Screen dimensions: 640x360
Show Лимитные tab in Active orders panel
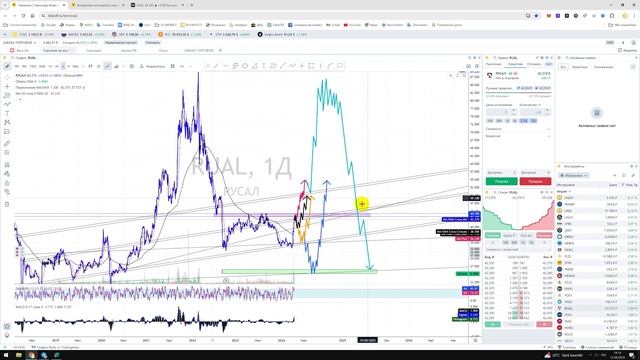(x=580, y=67)
